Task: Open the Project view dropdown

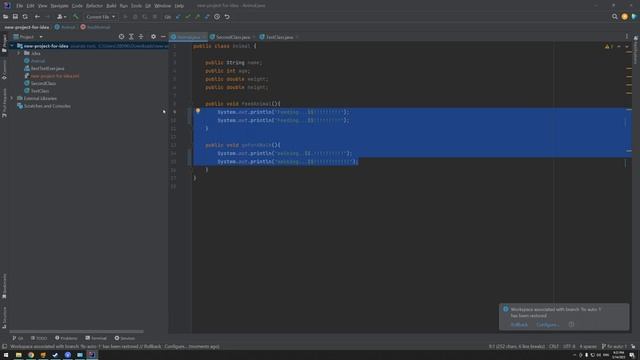Action: coord(28,37)
